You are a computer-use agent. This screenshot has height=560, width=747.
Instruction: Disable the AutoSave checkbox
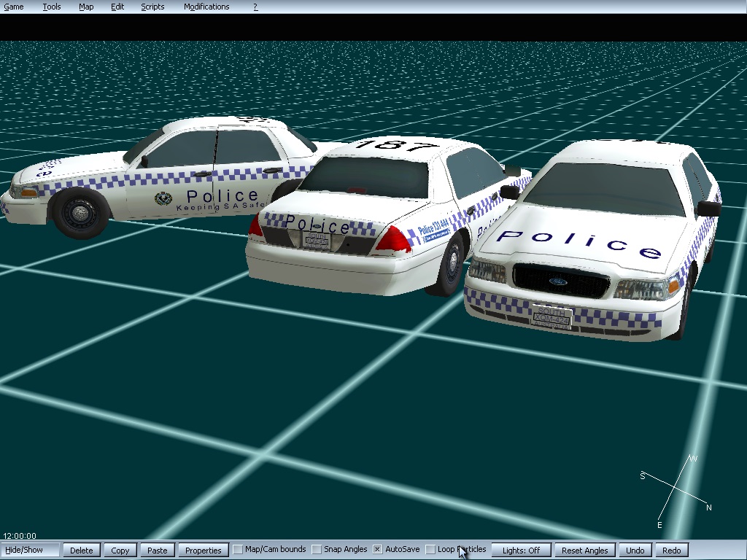coord(377,550)
